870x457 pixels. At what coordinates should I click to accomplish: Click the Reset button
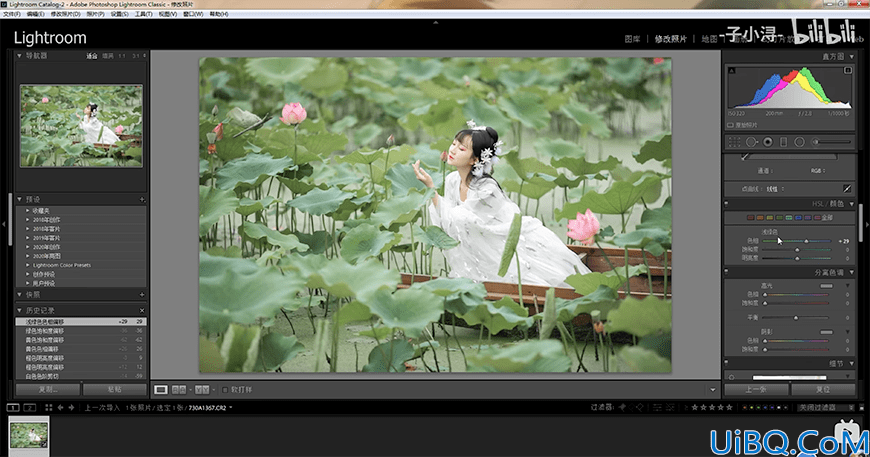tap(823, 389)
